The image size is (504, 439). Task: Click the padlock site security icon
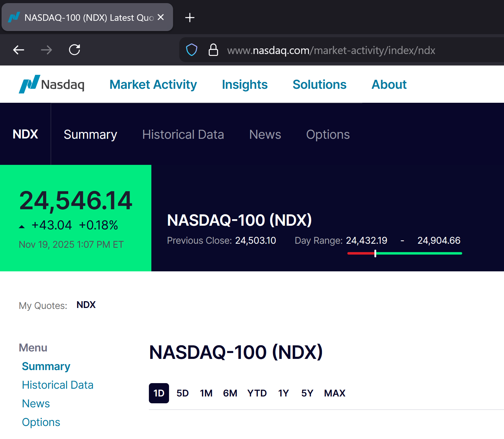point(213,50)
